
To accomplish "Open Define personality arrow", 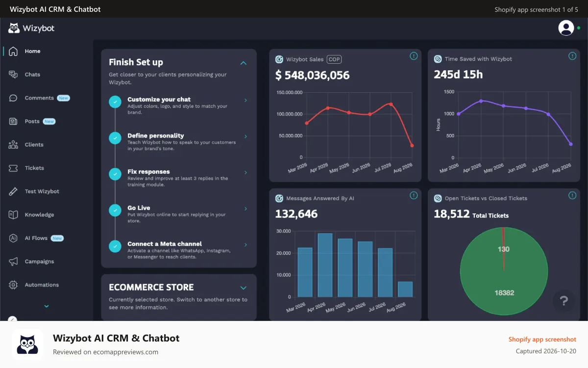I will point(245,136).
